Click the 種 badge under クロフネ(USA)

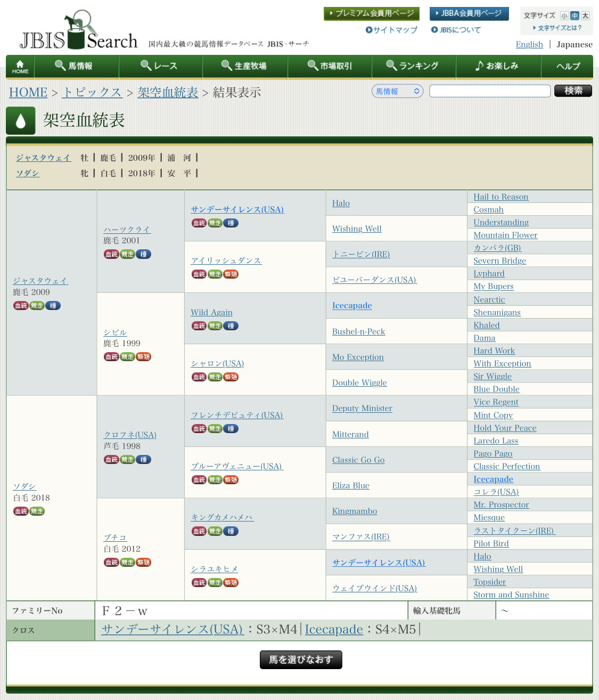pos(143,460)
